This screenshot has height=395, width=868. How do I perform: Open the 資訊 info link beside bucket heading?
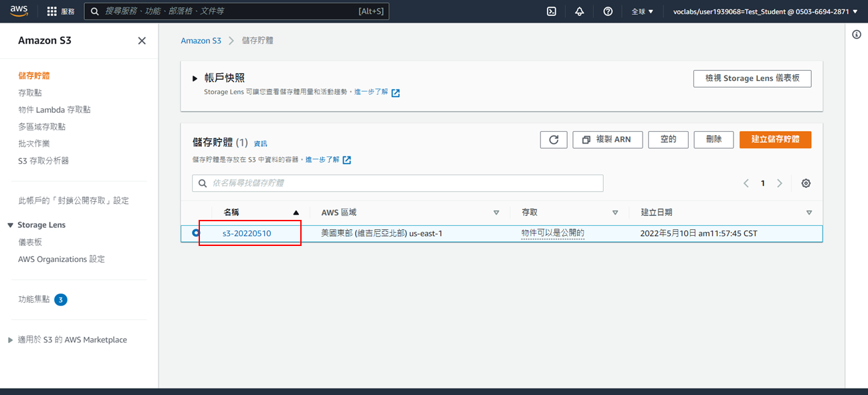(260, 144)
